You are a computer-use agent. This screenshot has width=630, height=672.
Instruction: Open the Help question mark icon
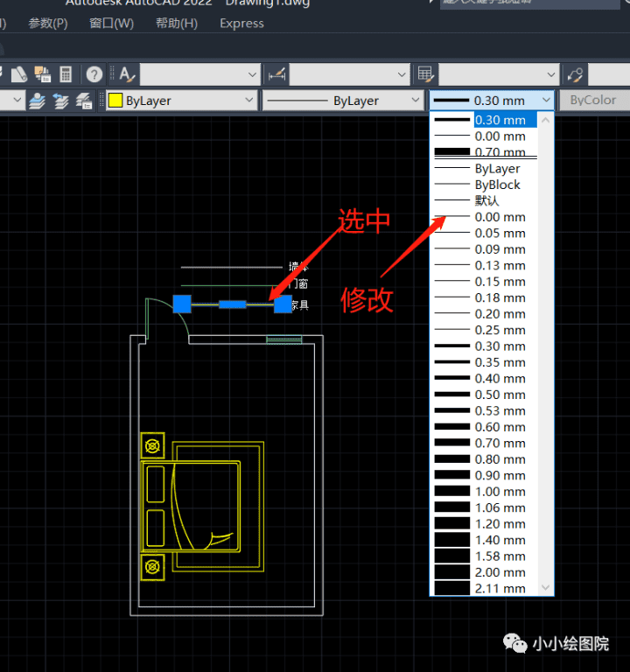[94, 74]
